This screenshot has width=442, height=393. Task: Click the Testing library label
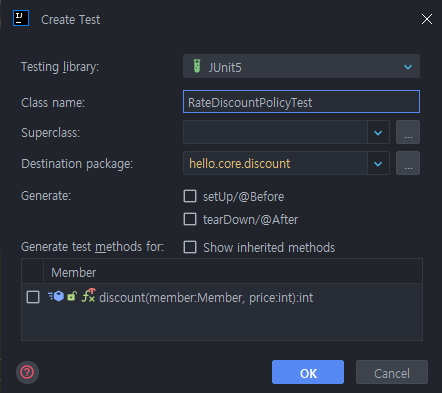pos(60,67)
